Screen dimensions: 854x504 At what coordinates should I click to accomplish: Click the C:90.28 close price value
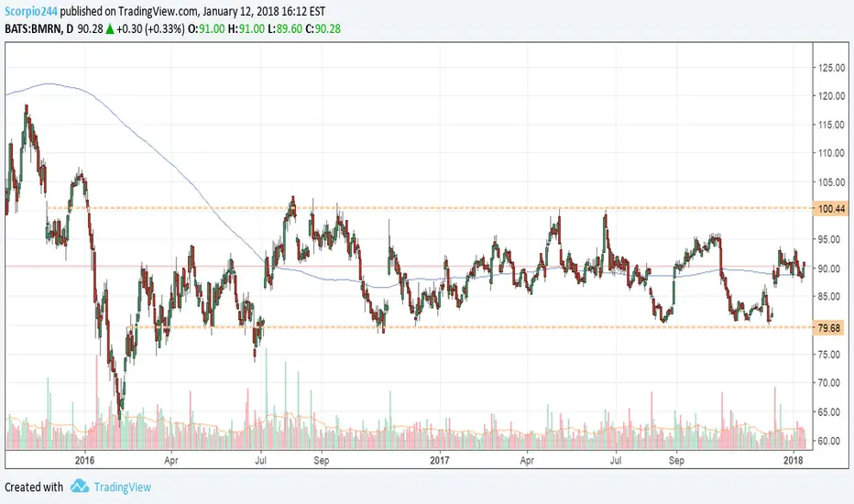click(x=323, y=29)
